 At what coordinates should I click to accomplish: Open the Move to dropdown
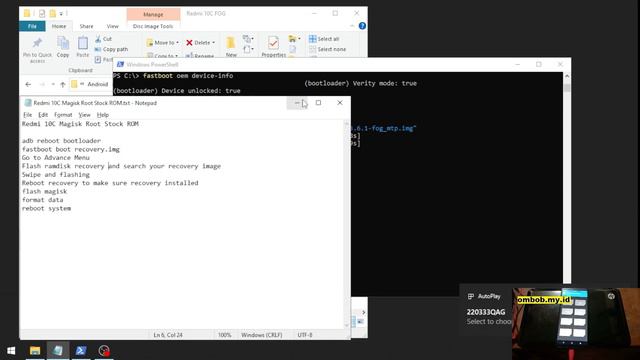pyautogui.click(x=162, y=42)
